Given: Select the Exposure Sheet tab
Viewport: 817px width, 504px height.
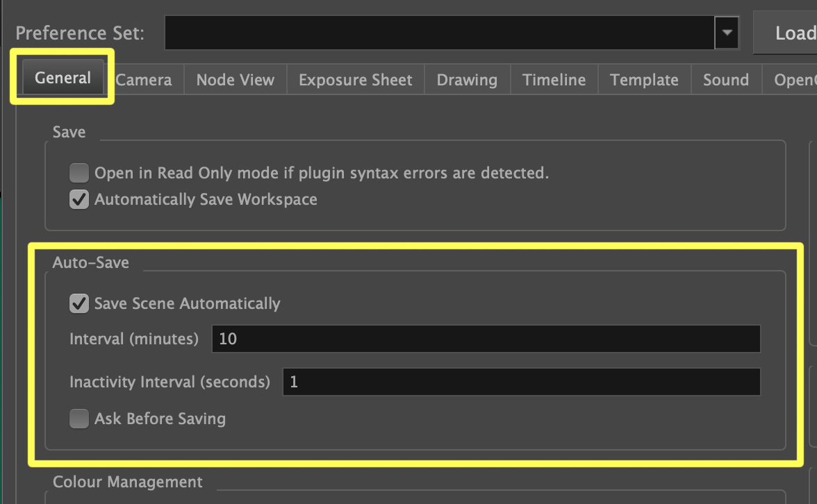Looking at the screenshot, I should click(x=355, y=79).
